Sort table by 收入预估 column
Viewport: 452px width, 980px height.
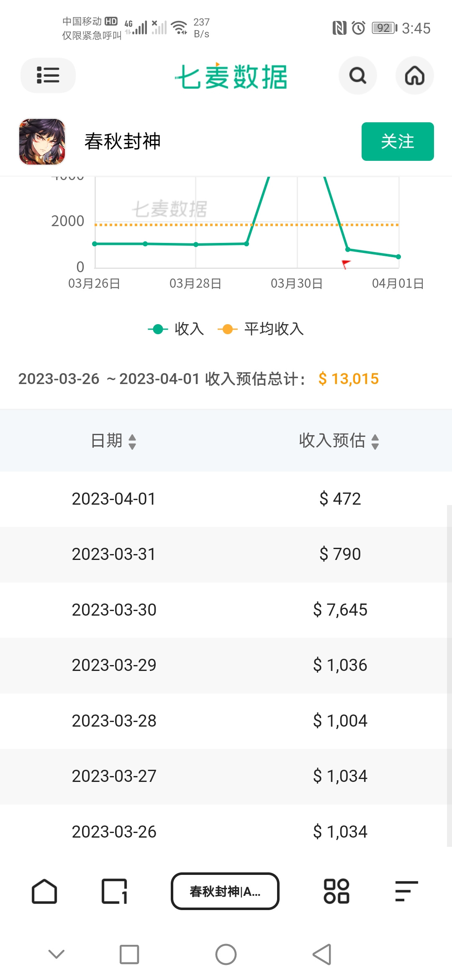(x=339, y=441)
